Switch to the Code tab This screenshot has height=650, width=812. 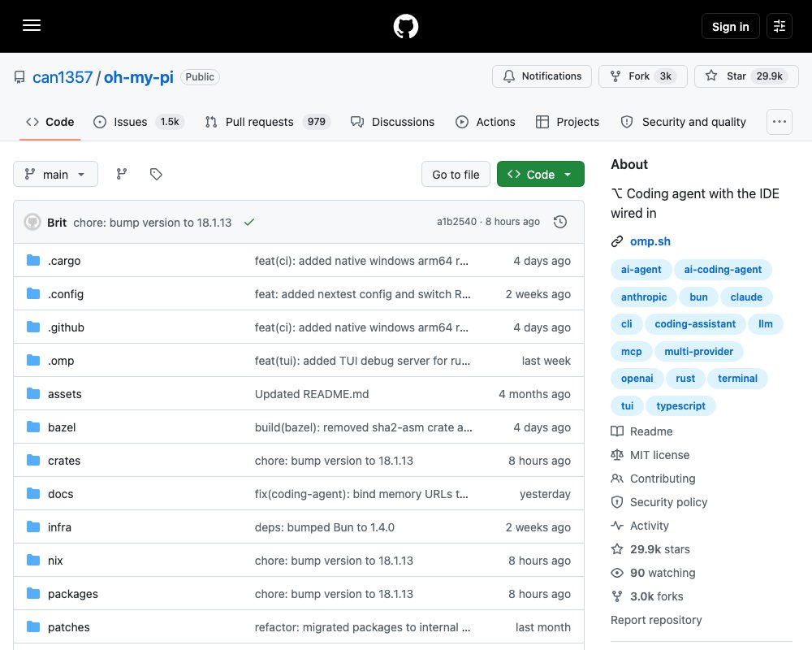point(50,122)
